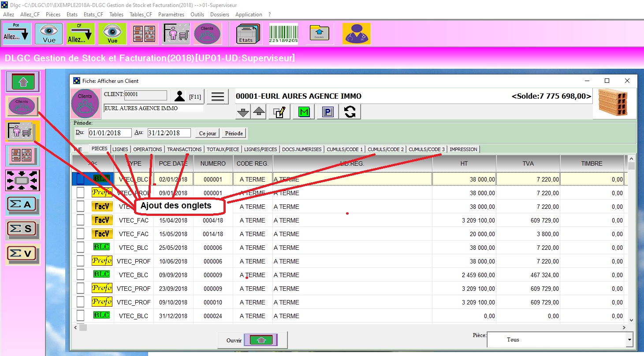The height and width of the screenshot is (356, 644).
Task: Open Clients from the left sidebar
Action: (23, 106)
